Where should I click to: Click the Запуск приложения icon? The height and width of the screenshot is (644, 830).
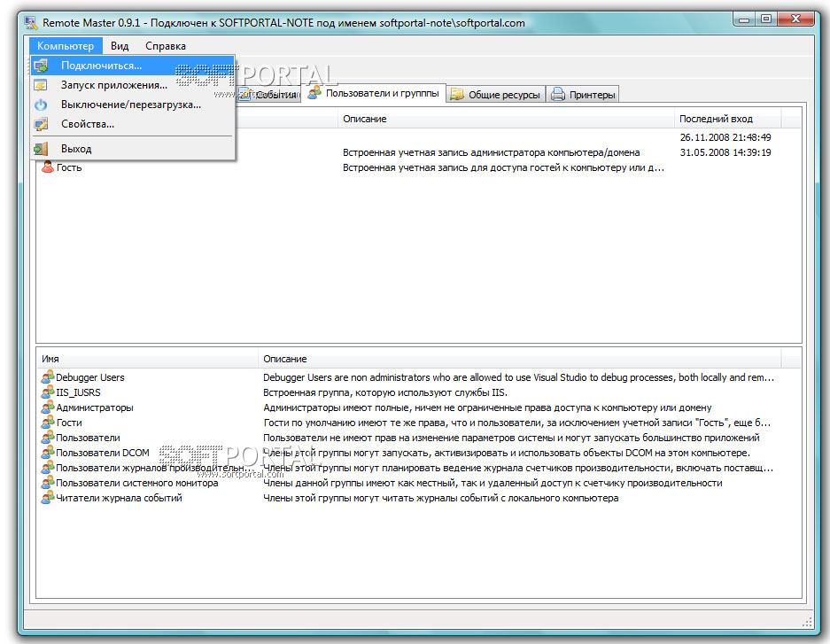coord(41,85)
